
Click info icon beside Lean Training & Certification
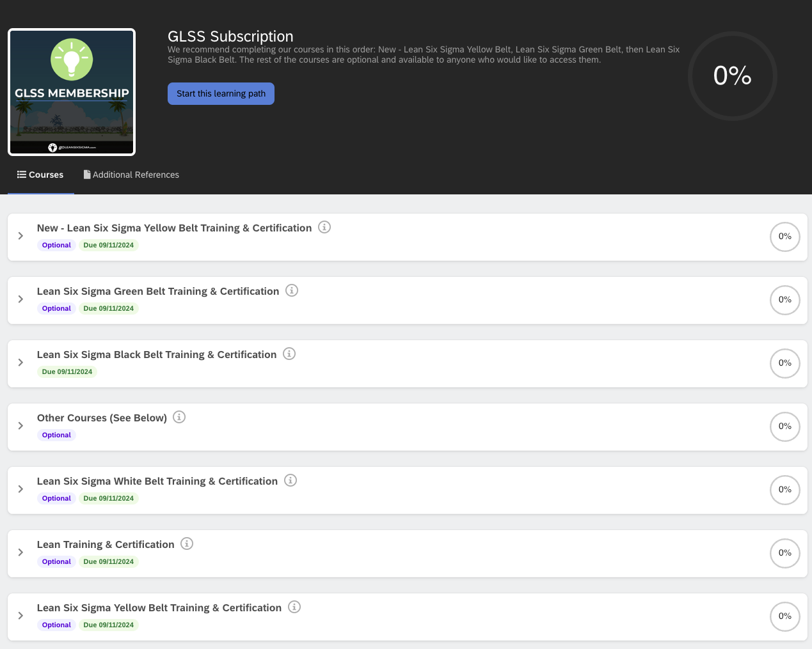187,543
